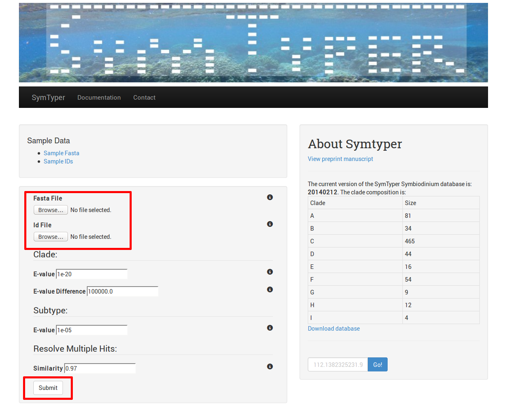Click the blue Go! button
This screenshot has width=509, height=420.
pos(378,364)
